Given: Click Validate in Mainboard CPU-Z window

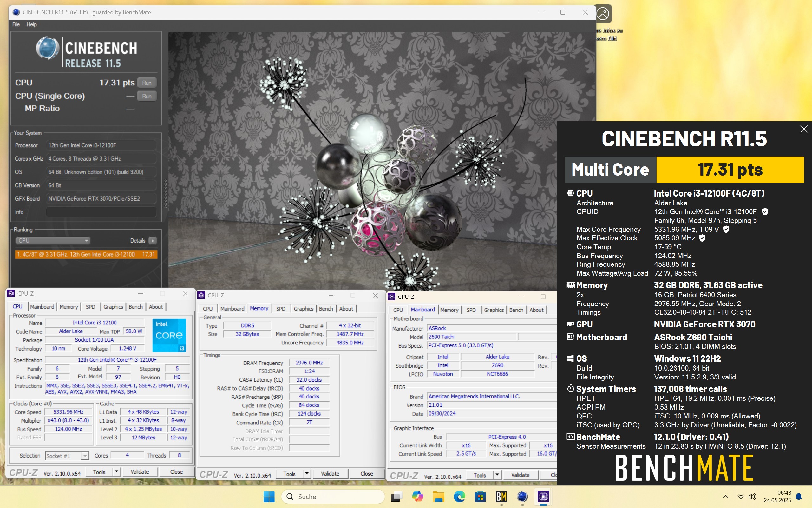Looking at the screenshot, I should coord(520,475).
